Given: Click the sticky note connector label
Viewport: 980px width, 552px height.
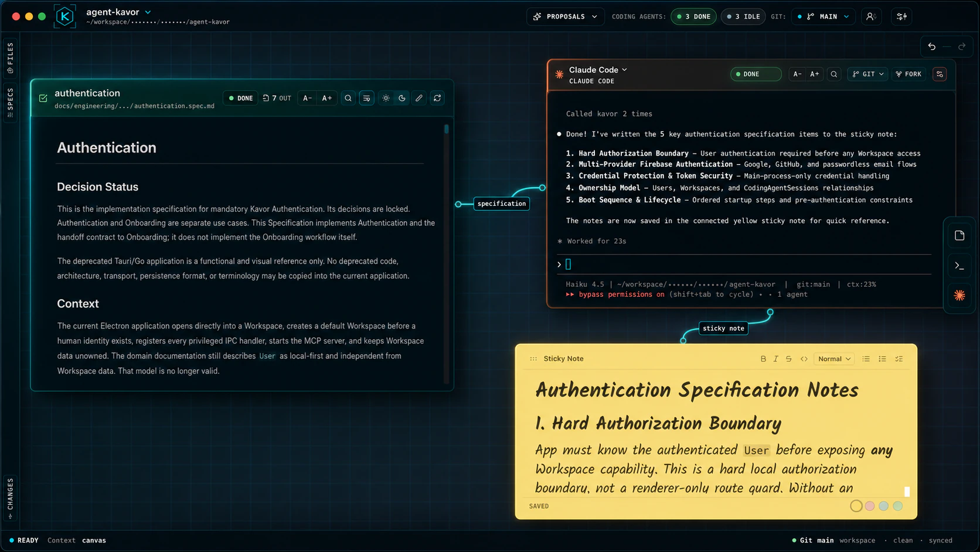Looking at the screenshot, I should click(723, 329).
